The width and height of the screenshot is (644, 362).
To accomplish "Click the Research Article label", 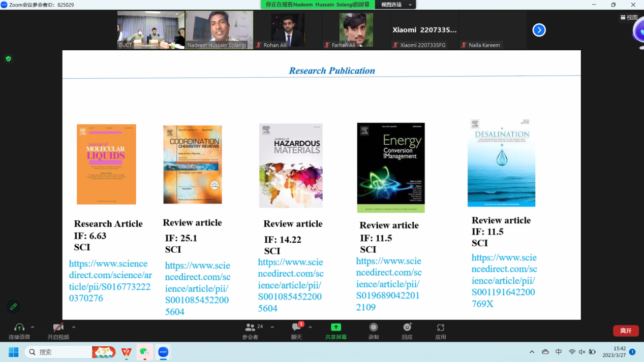I will point(108,223).
